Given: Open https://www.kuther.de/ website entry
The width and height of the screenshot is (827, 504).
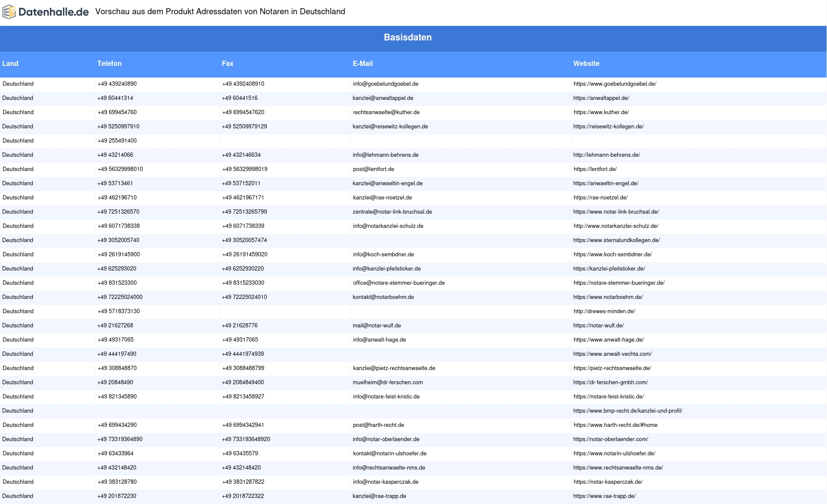Looking at the screenshot, I should point(601,112).
